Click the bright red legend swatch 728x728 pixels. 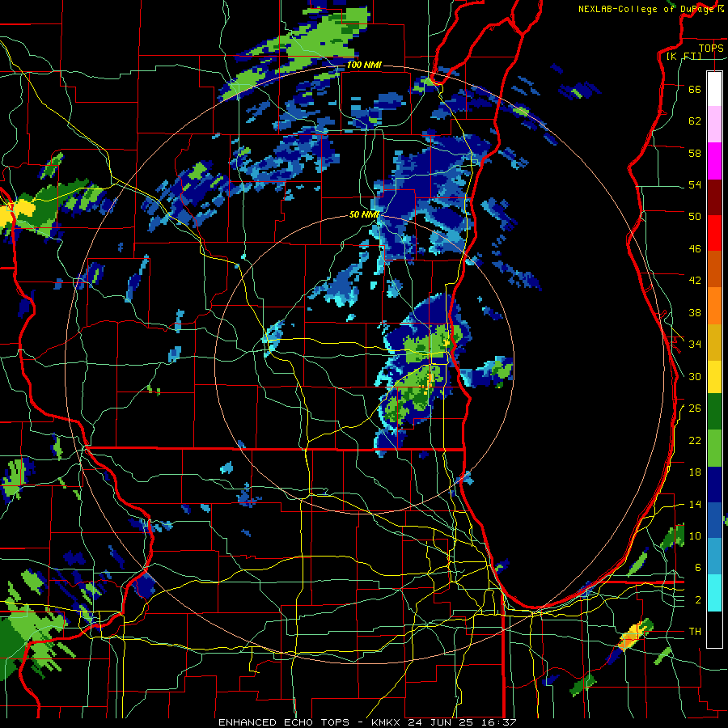click(714, 233)
